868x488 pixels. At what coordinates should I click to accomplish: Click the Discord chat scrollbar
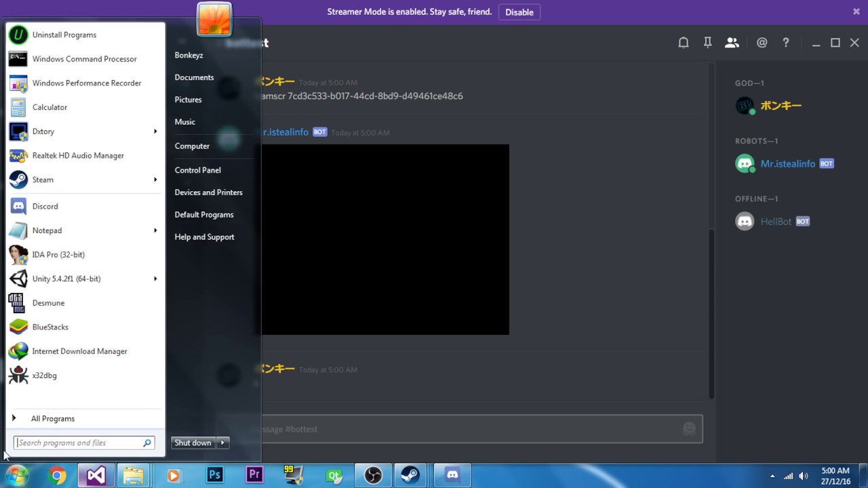711,314
